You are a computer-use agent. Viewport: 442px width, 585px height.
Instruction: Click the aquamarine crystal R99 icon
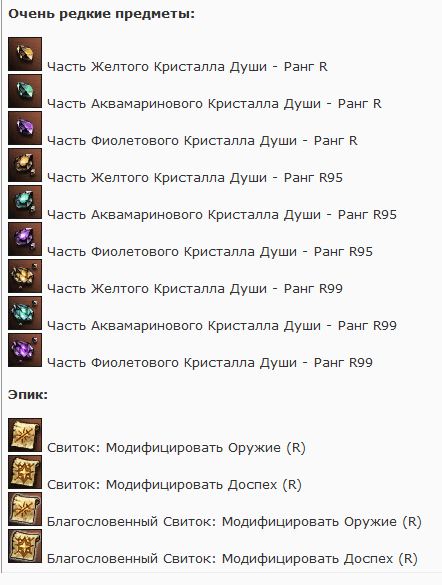pos(25,313)
